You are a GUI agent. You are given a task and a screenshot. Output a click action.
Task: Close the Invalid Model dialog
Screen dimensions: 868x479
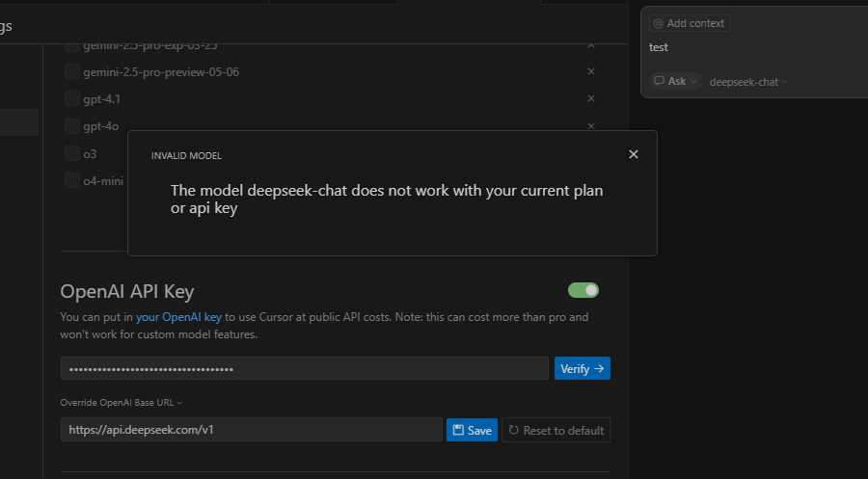634,154
